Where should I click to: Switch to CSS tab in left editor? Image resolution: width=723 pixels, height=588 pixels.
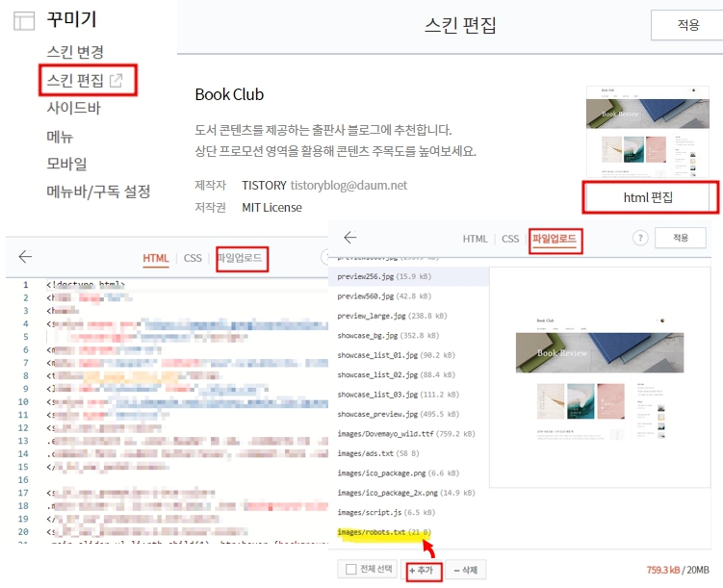(x=193, y=258)
